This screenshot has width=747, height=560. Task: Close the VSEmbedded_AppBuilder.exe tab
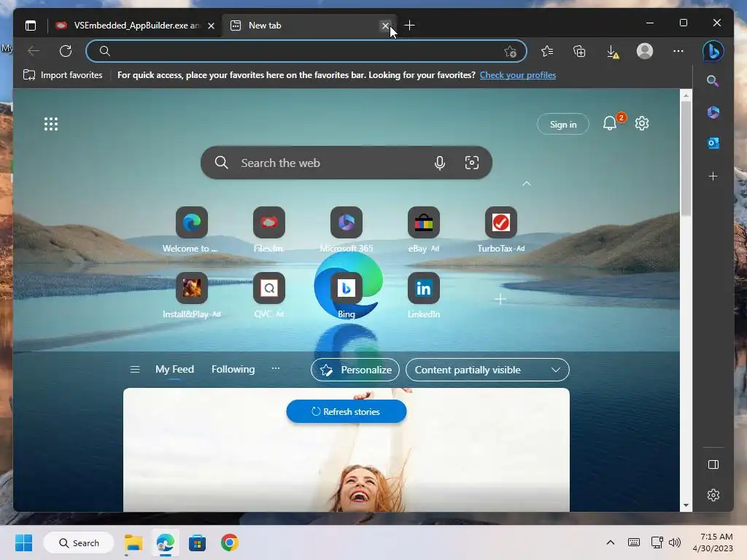[211, 26]
